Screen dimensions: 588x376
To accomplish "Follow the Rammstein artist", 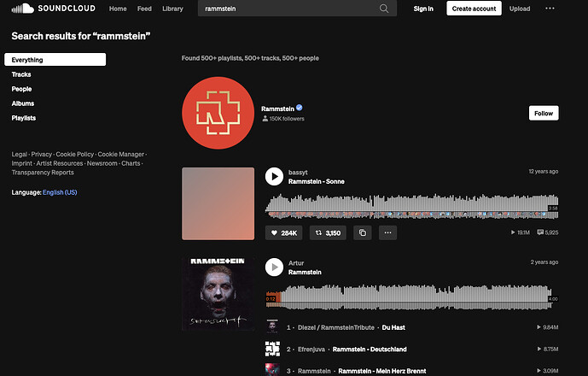I will pos(544,113).
